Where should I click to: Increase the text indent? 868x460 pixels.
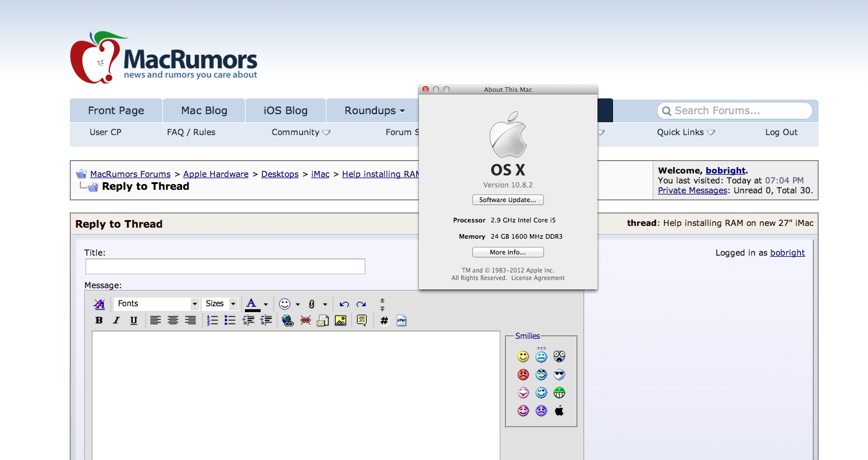coord(266,320)
